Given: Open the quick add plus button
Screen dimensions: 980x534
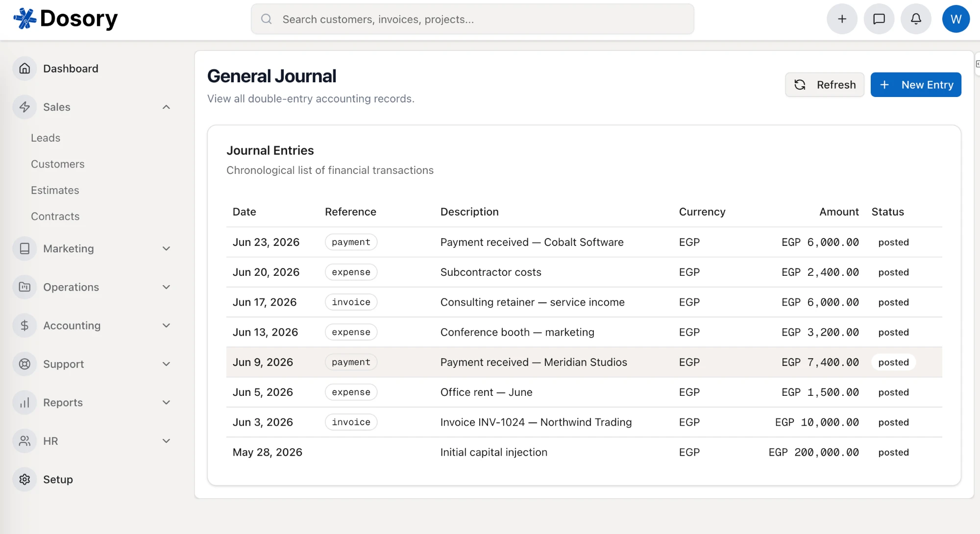Looking at the screenshot, I should click(x=842, y=19).
